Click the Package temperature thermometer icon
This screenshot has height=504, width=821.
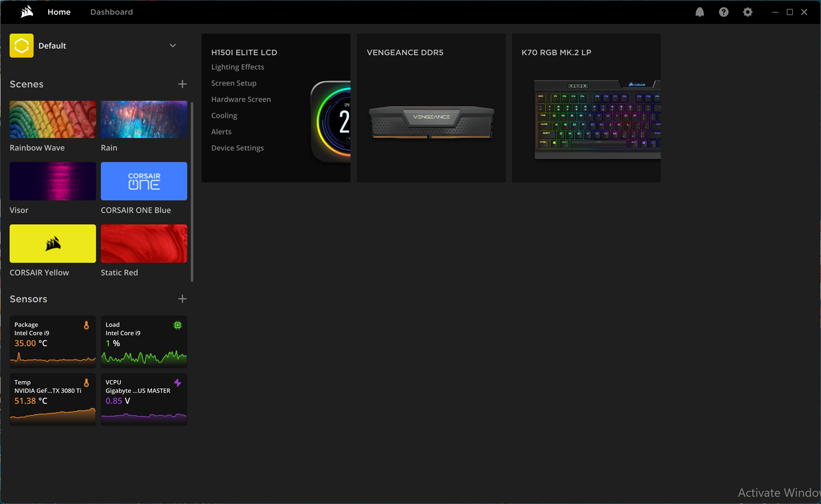click(x=86, y=325)
